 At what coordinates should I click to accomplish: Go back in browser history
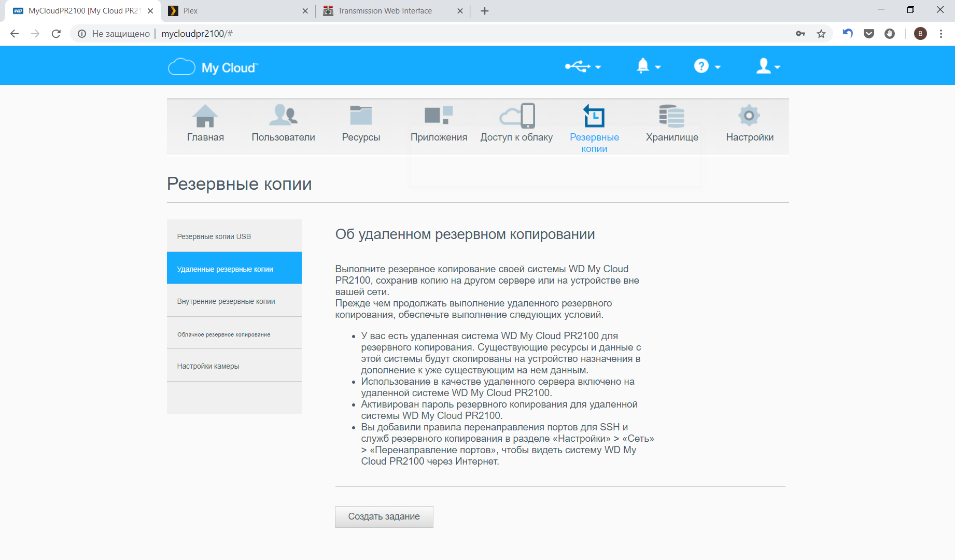click(x=15, y=34)
